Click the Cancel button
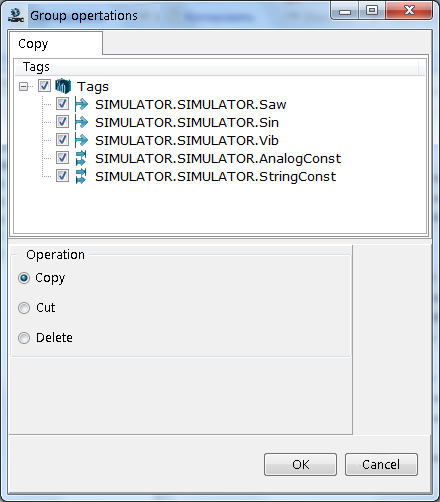Screen dimensions: 440x502 click(x=381, y=464)
